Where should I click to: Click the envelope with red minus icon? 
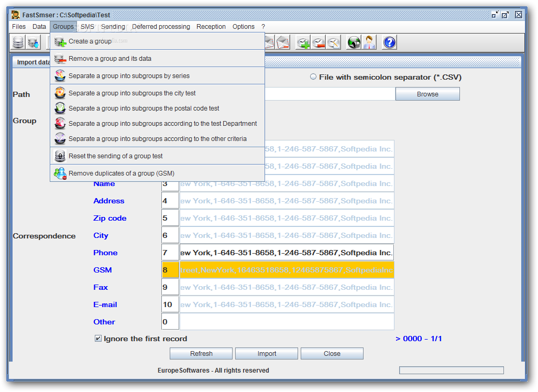click(283, 42)
